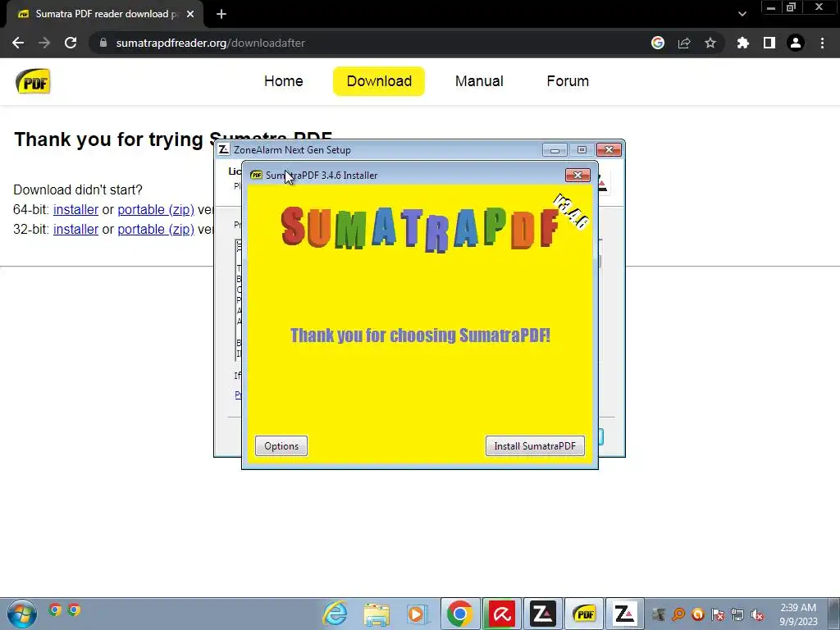840x630 pixels.
Task: View site security lock info
Action: [x=103, y=43]
